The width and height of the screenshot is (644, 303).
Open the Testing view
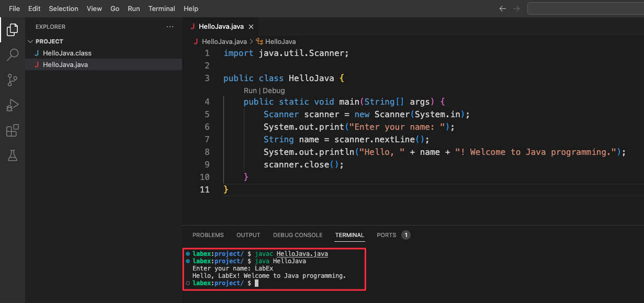[12, 155]
